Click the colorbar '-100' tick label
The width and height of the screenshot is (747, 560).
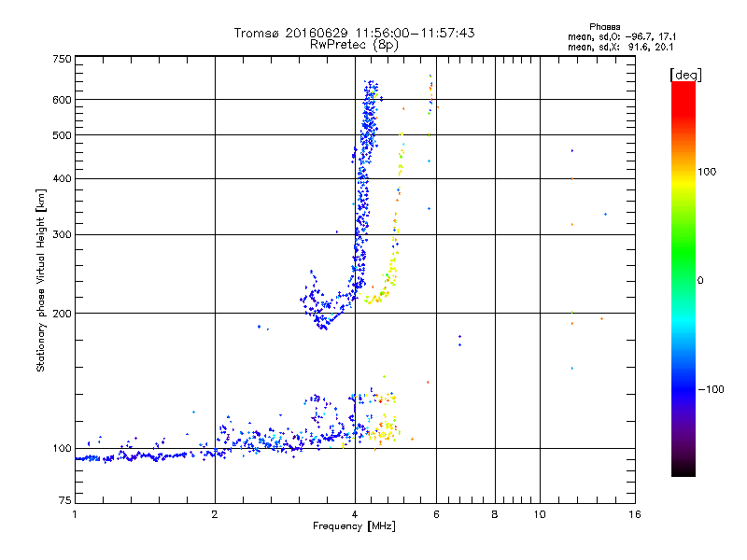pyautogui.click(x=711, y=389)
